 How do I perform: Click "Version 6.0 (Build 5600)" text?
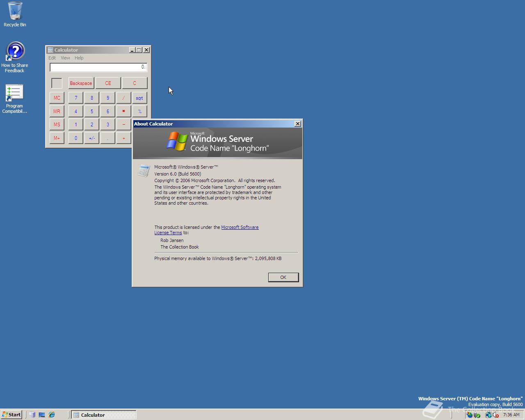click(178, 174)
